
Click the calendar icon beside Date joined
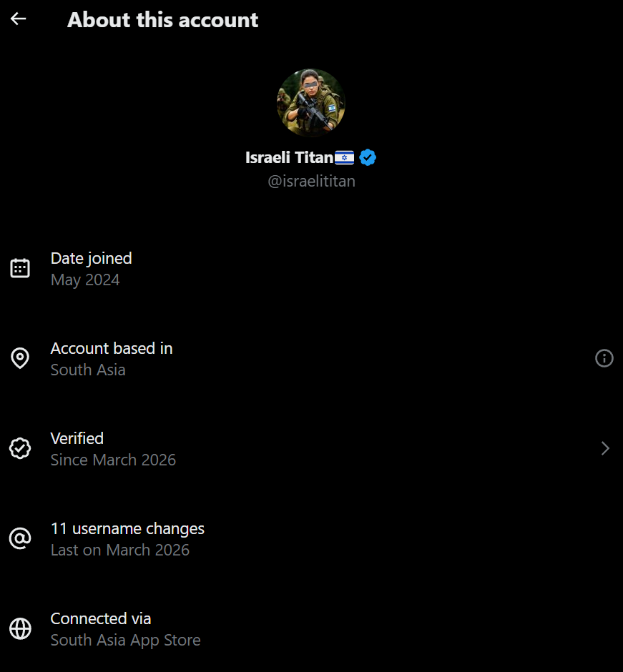pos(20,268)
